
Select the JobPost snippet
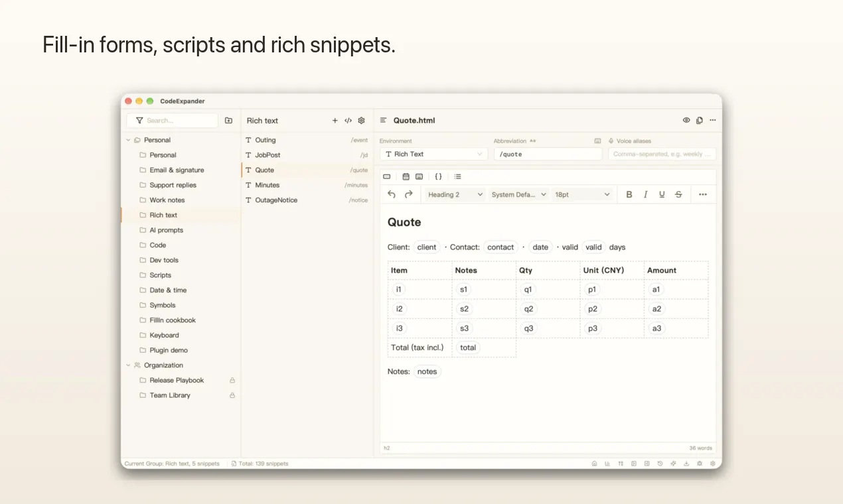click(x=307, y=155)
